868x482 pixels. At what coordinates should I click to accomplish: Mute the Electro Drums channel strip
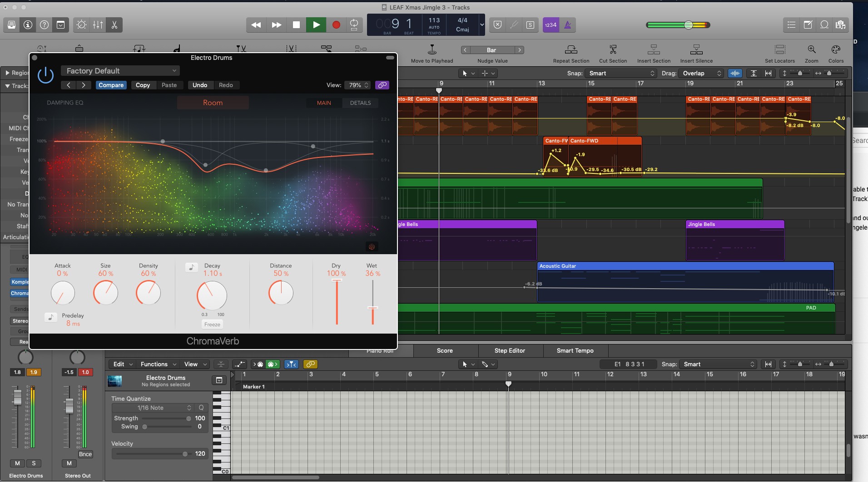(x=17, y=463)
